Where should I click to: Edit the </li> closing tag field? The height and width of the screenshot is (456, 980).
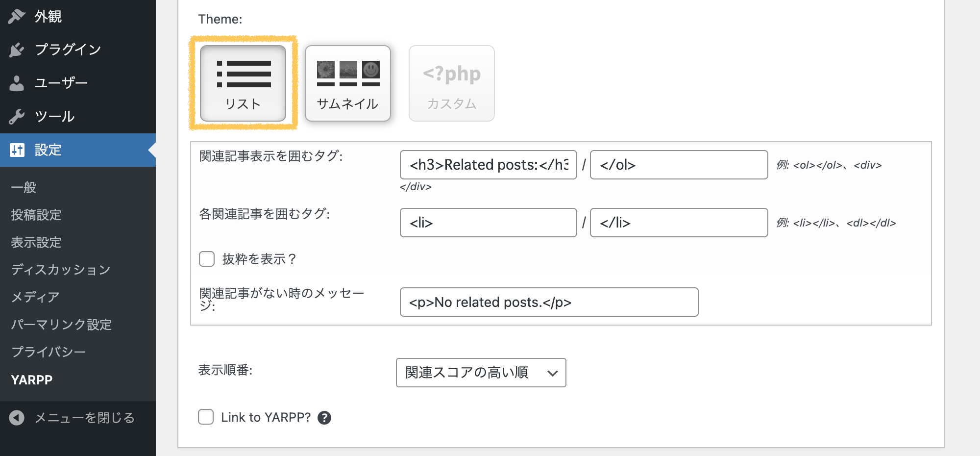point(679,223)
